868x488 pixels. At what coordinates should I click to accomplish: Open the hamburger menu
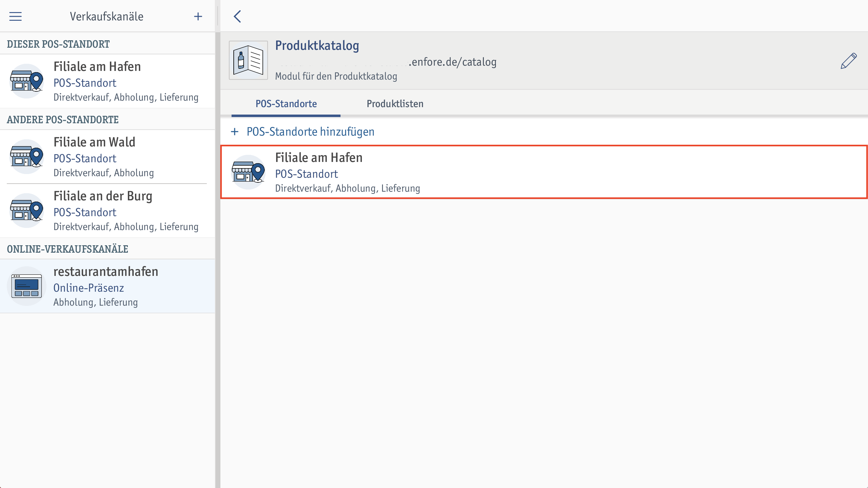click(15, 16)
